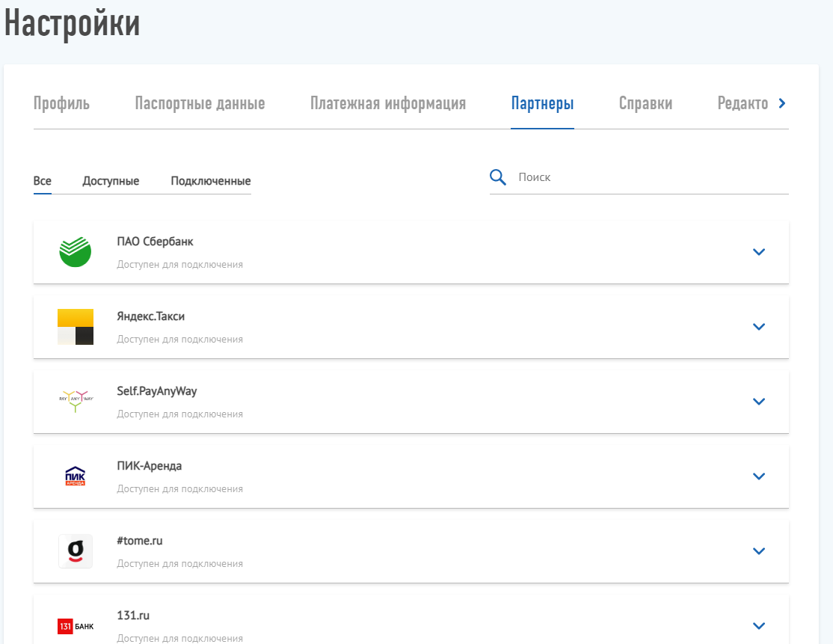This screenshot has width=833, height=644.
Task: Expand the Self.PayAnyWay chevron
Action: click(759, 402)
